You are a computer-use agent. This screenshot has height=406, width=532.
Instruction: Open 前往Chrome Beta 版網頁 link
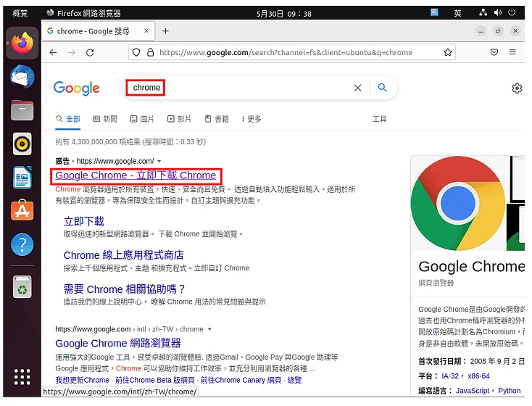click(x=155, y=380)
